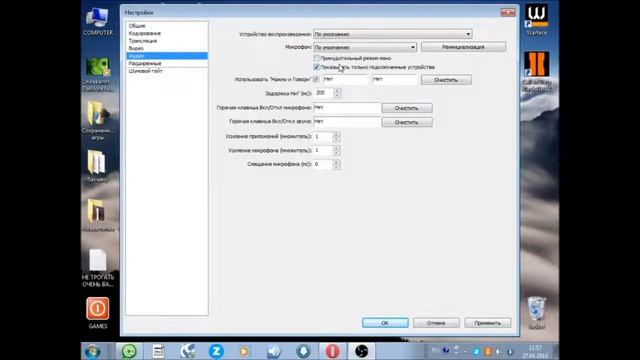Increase the microphone offset (ms) spinner
Viewport: 640px width, 360px height.
click(x=336, y=162)
